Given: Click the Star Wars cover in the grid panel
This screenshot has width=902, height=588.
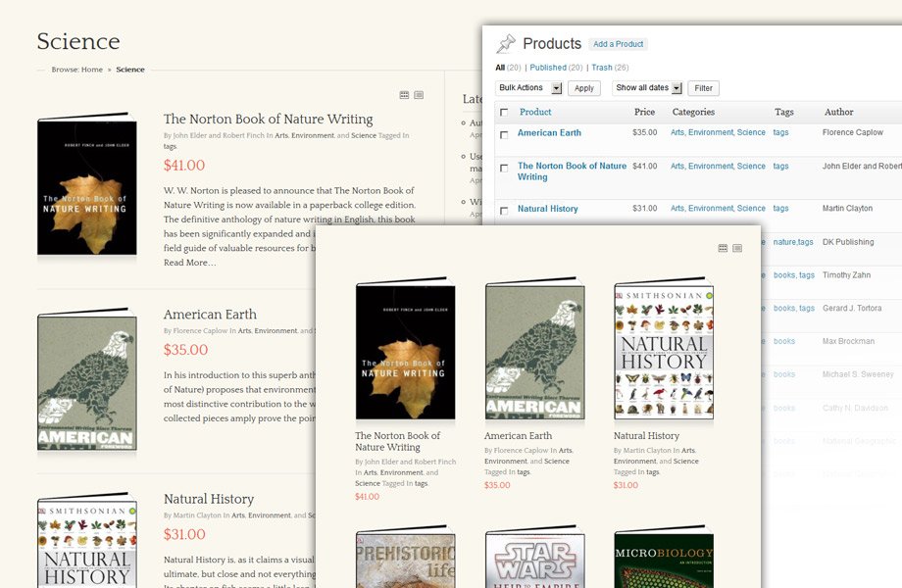Looking at the screenshot, I should click(535, 558).
